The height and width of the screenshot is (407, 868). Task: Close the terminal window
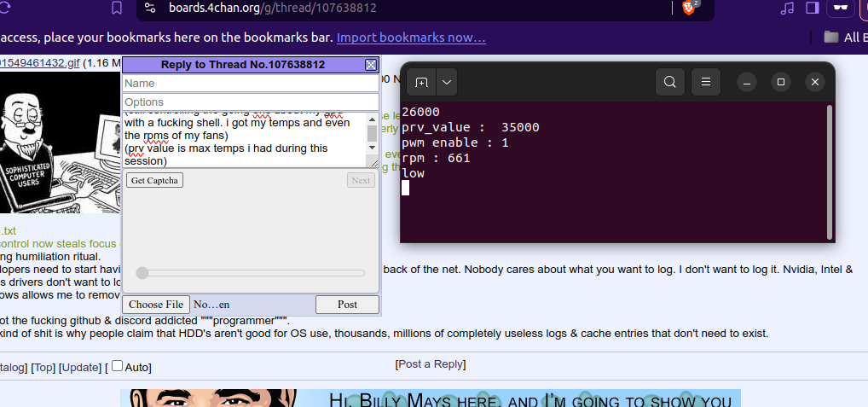coord(815,83)
